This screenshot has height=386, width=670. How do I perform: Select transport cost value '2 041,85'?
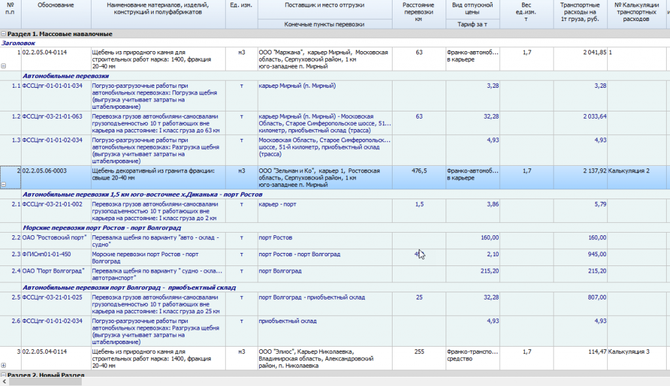click(580, 59)
